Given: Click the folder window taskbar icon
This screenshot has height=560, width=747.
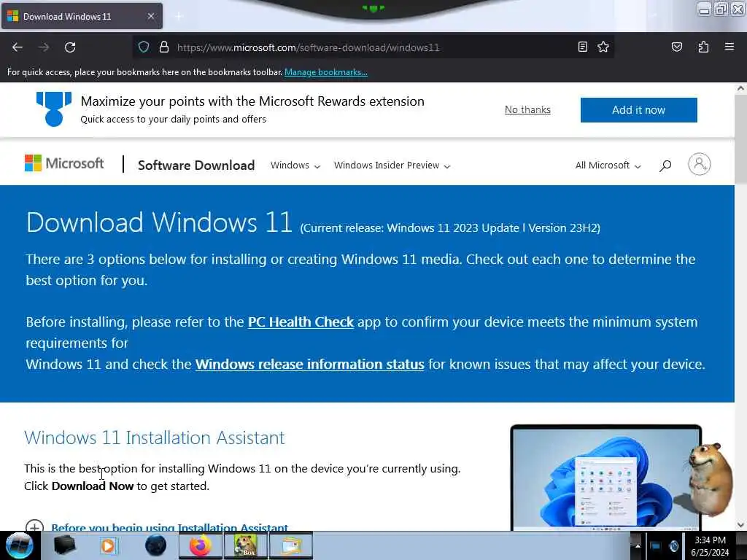Looking at the screenshot, I should [x=291, y=545].
